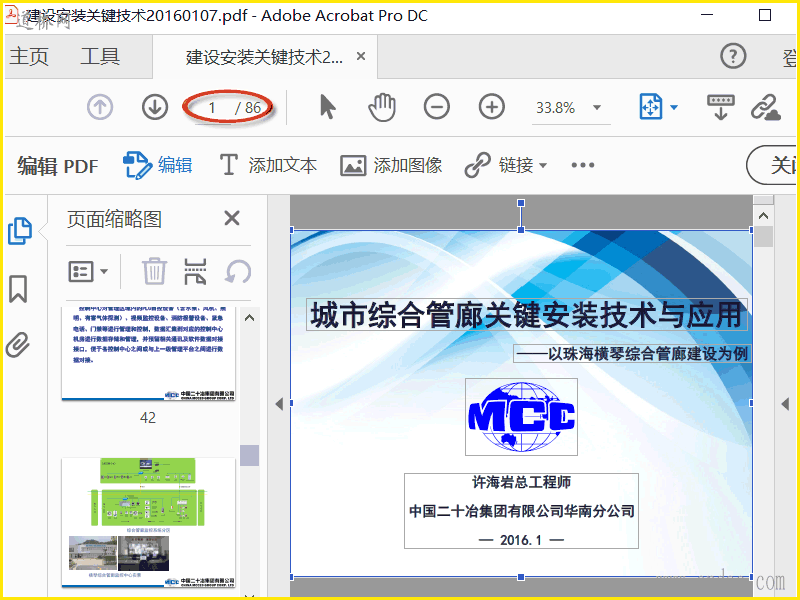Viewport: 800px width, 600px height.
Task: Switch to the 工具 tab
Action: (100, 56)
